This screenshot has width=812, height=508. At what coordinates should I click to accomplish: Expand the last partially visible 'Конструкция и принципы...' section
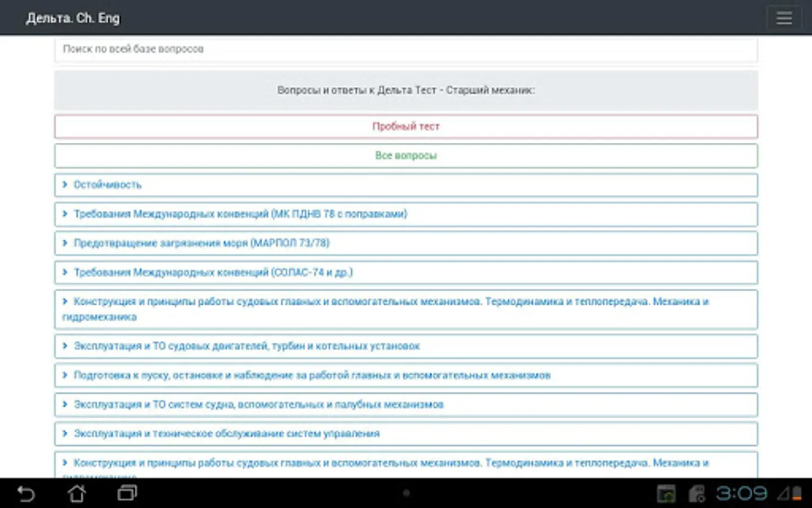pyautogui.click(x=406, y=465)
